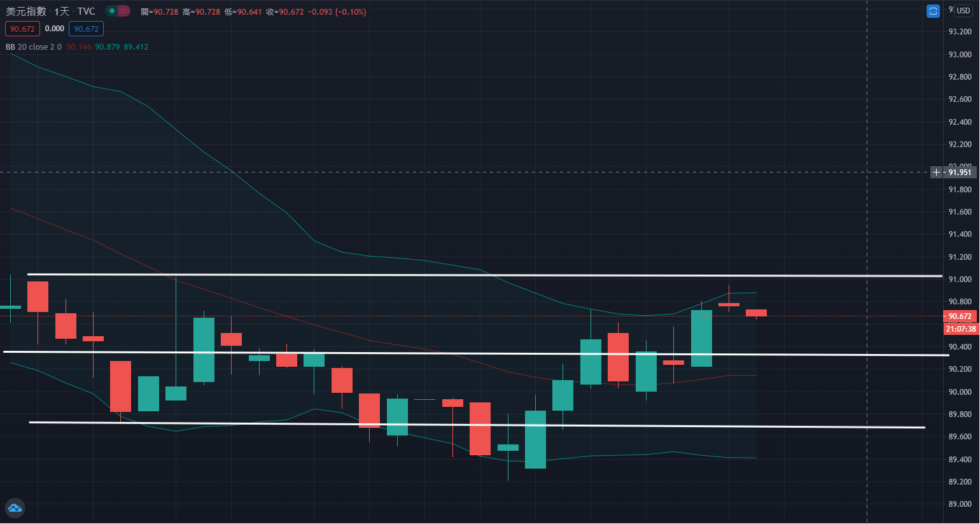Click the TradingView cloud logo
Screen dimensions: 980x524
pos(15,507)
